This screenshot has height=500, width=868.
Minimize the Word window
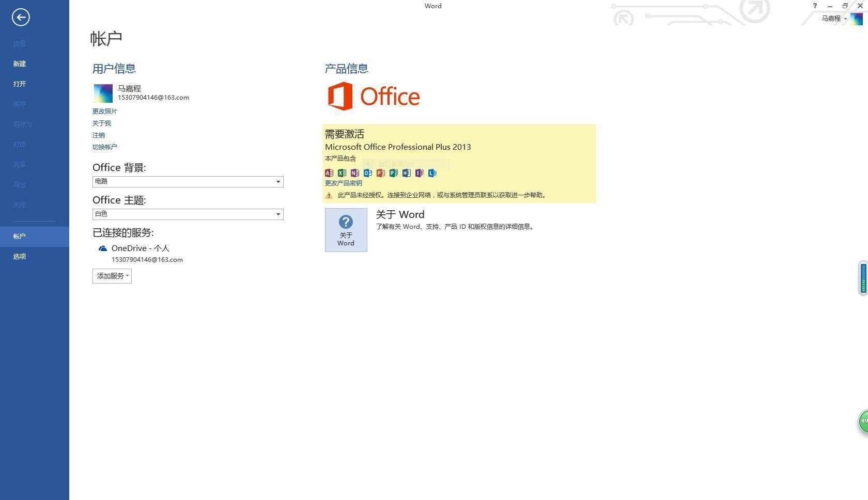(x=830, y=6)
